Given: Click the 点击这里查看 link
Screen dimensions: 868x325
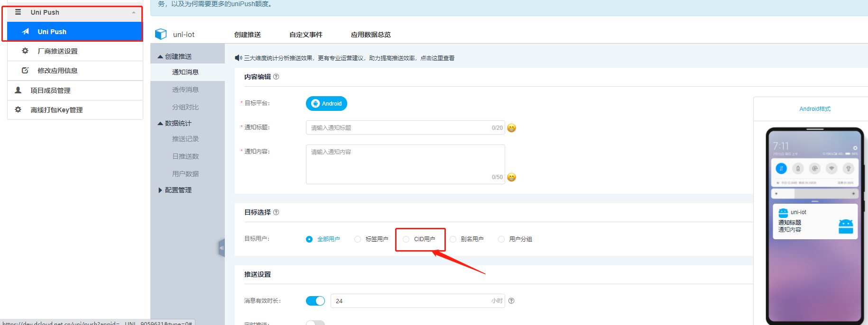Looking at the screenshot, I should (x=437, y=58).
